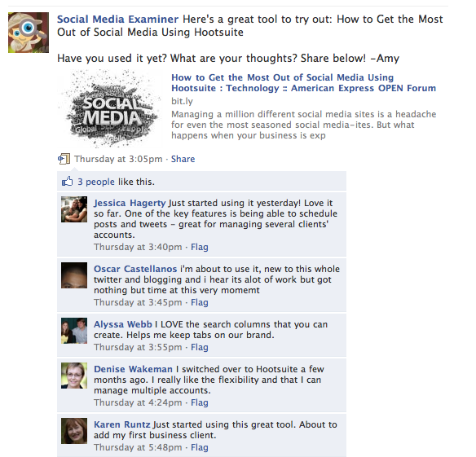Open the Hootsuite article title link
Viewport: 476px width, 457px height.
coord(303,82)
